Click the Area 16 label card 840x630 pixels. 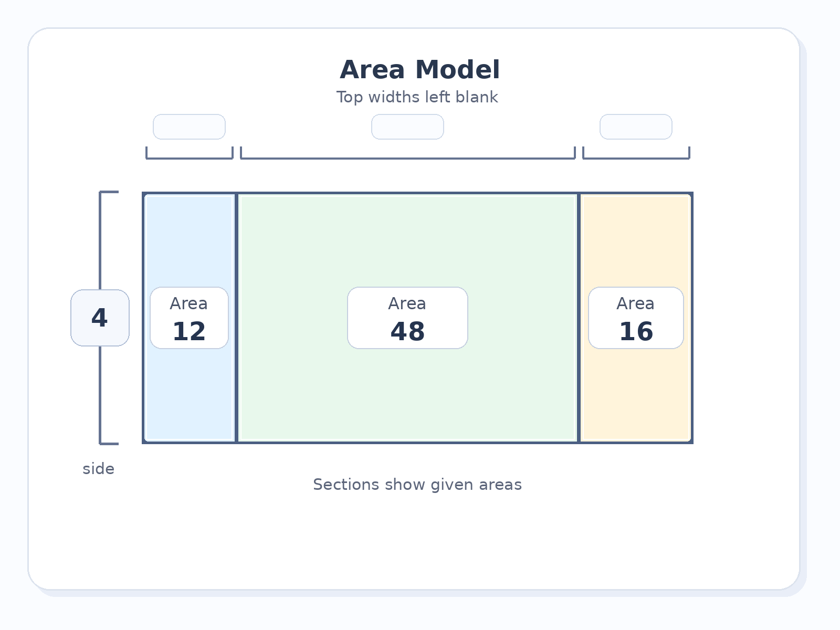coord(636,318)
